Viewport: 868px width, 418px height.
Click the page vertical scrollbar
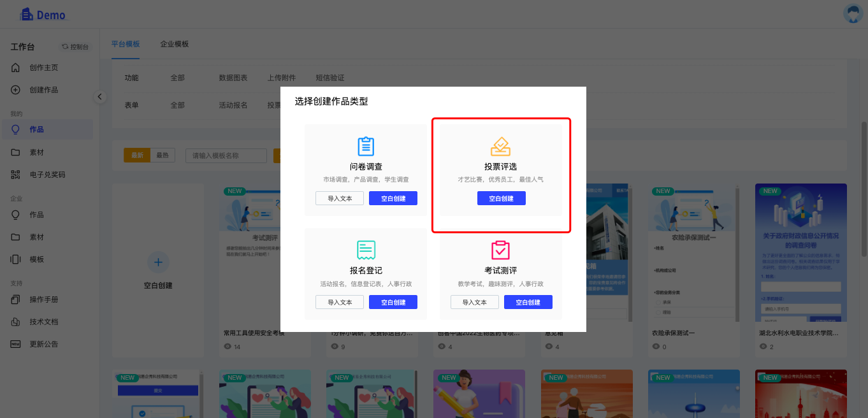864,191
